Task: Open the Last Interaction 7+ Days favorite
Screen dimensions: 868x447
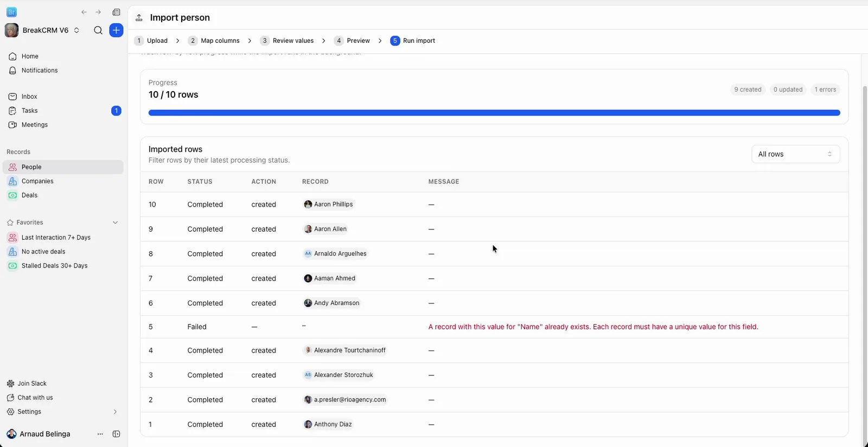Action: click(x=63, y=238)
